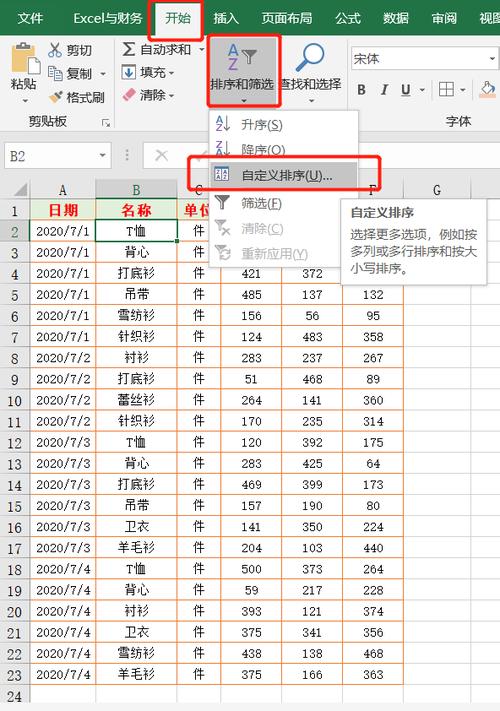The height and width of the screenshot is (711, 500).
Task: Open the Find and Select magnifier
Action: pos(310,71)
